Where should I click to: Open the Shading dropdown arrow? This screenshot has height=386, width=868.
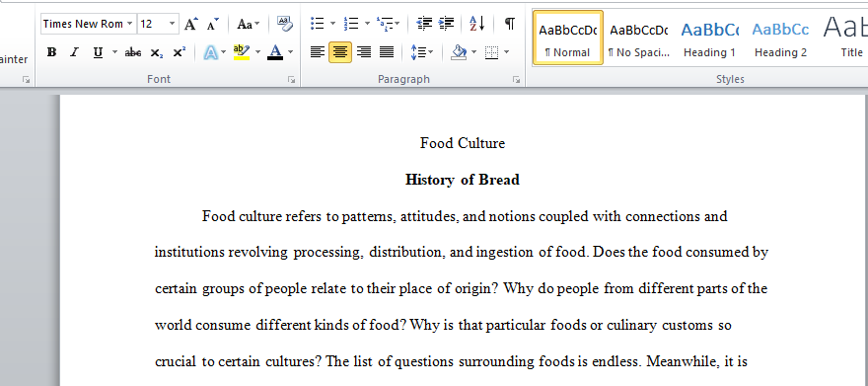(x=473, y=52)
